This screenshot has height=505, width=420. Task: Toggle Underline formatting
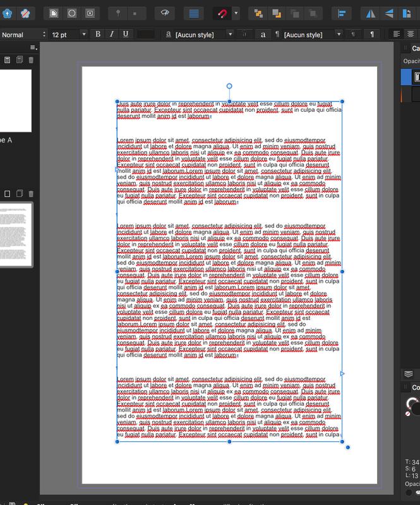(x=126, y=34)
